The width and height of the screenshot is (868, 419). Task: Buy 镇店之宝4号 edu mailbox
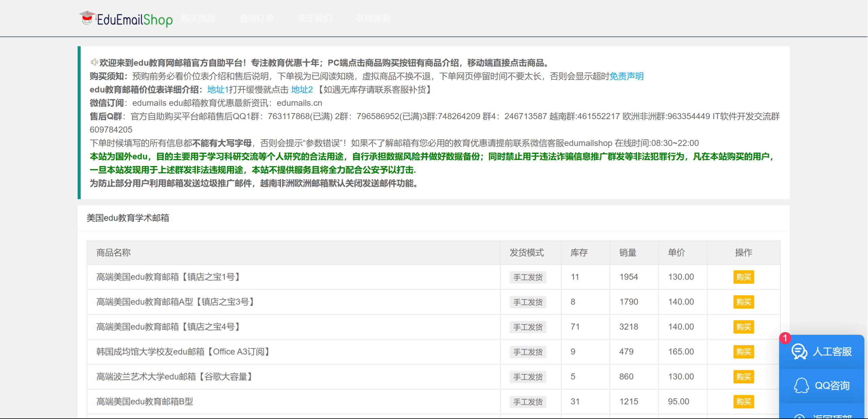[743, 327]
